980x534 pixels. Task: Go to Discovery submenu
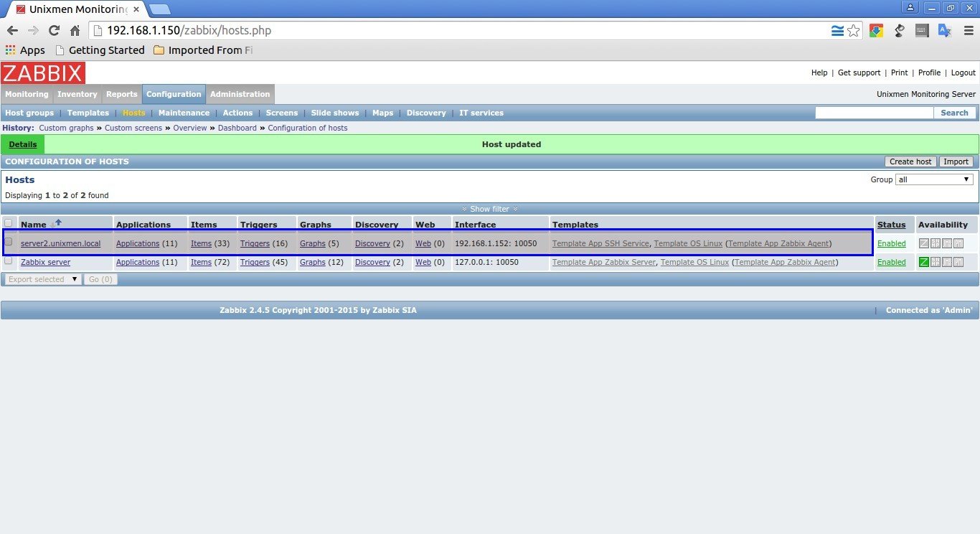click(426, 113)
